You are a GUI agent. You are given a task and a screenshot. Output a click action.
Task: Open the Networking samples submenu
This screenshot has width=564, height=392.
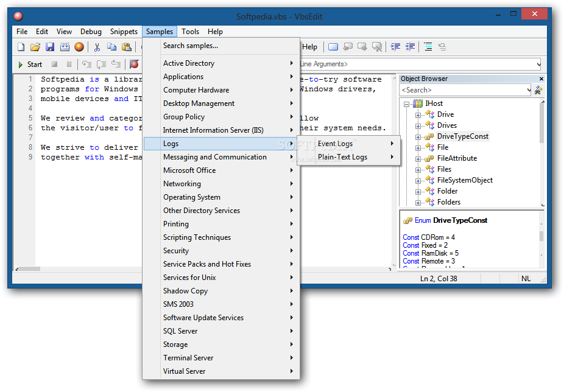221,184
